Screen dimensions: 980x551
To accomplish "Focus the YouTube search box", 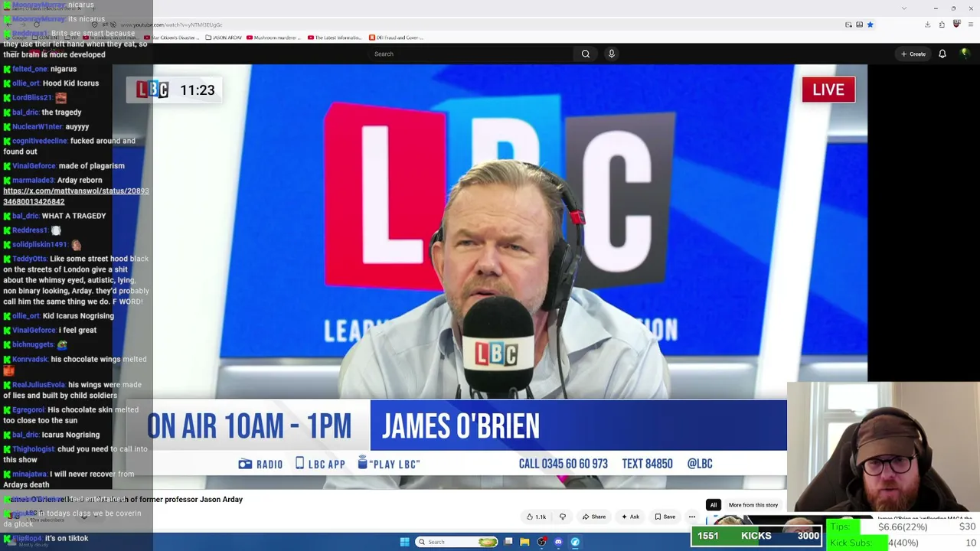I will (471, 54).
